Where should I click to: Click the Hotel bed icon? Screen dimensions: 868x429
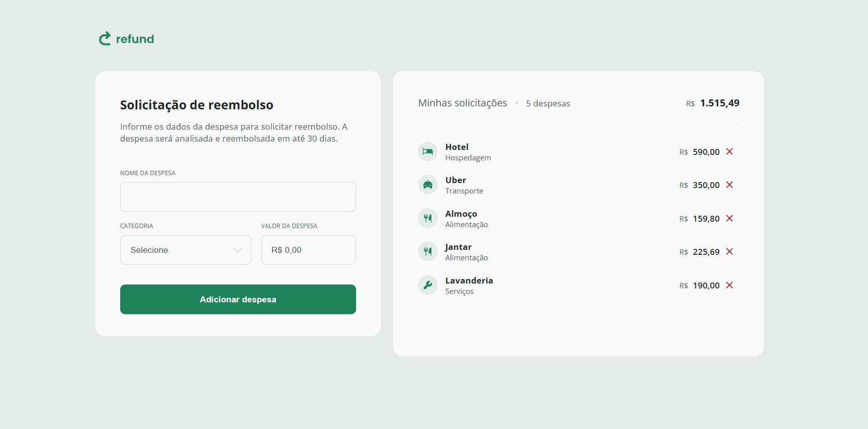pos(428,151)
